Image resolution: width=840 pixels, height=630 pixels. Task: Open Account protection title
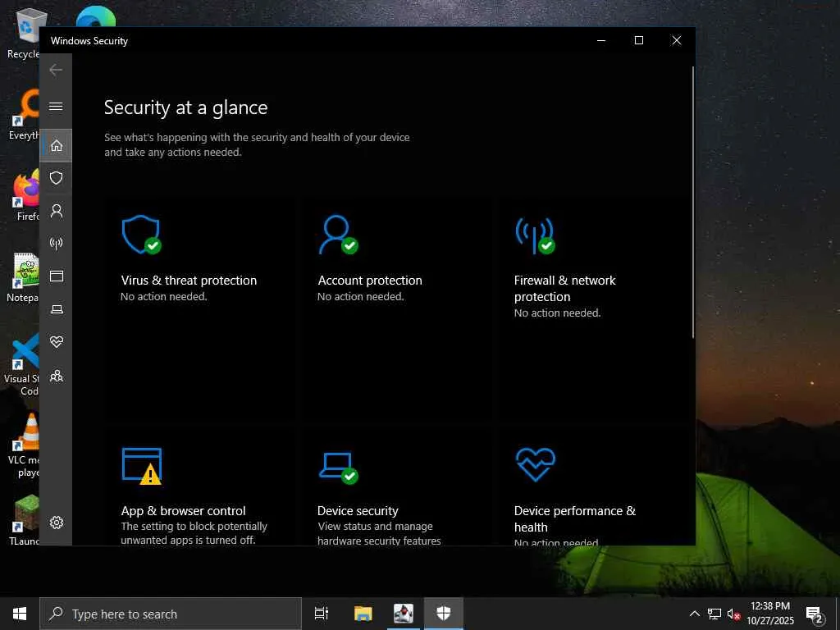point(370,281)
